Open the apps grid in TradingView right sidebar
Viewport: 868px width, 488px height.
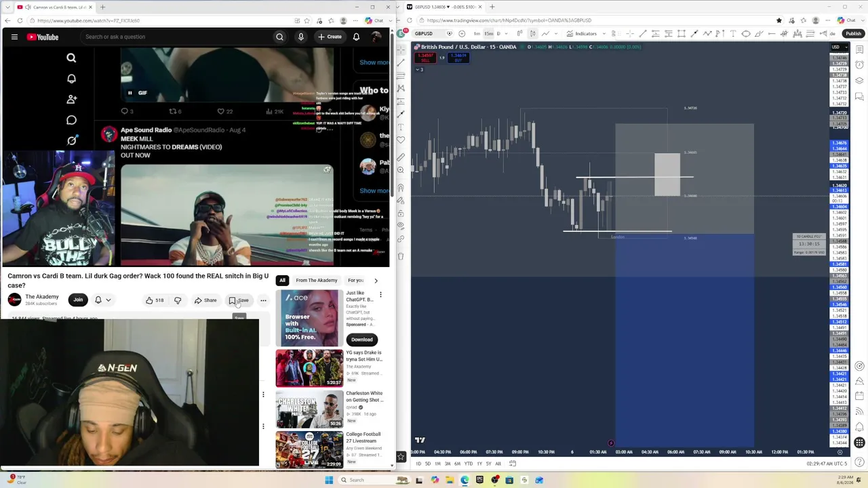click(x=860, y=443)
